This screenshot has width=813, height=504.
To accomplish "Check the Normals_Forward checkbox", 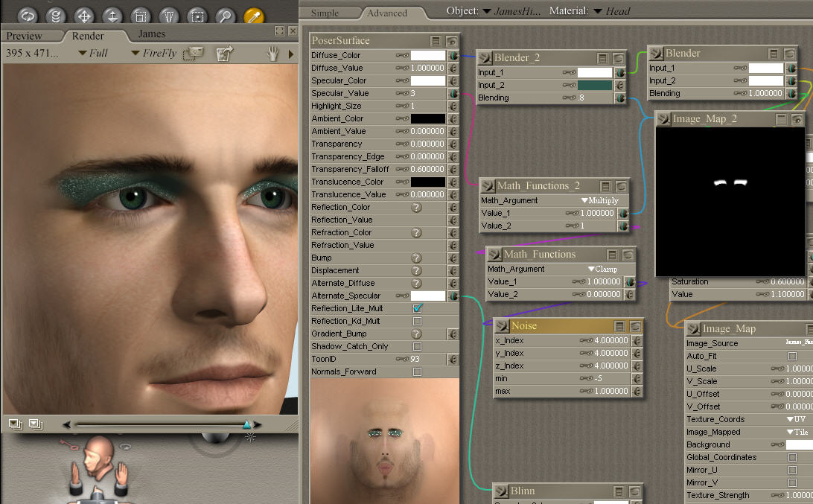I will tap(418, 371).
